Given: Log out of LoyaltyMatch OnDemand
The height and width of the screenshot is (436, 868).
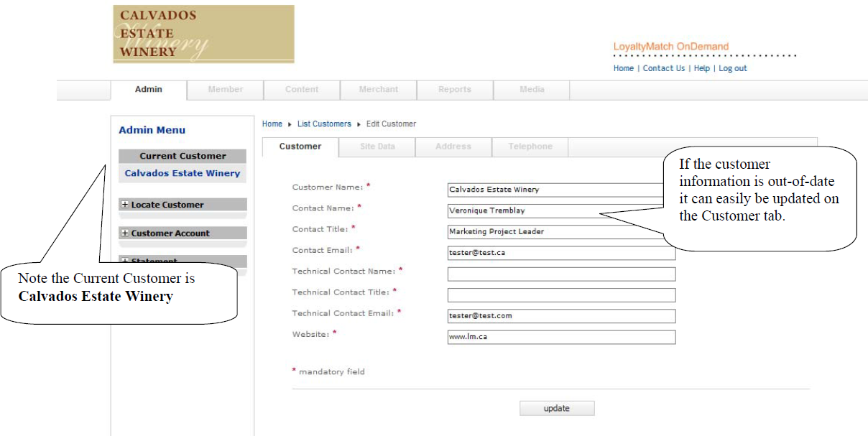Looking at the screenshot, I should (x=732, y=68).
